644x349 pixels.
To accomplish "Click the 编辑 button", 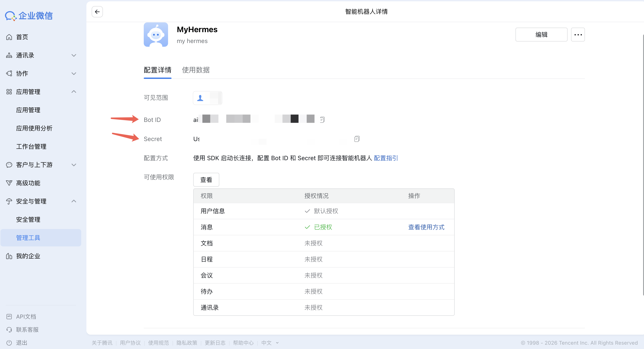I will pos(541,35).
